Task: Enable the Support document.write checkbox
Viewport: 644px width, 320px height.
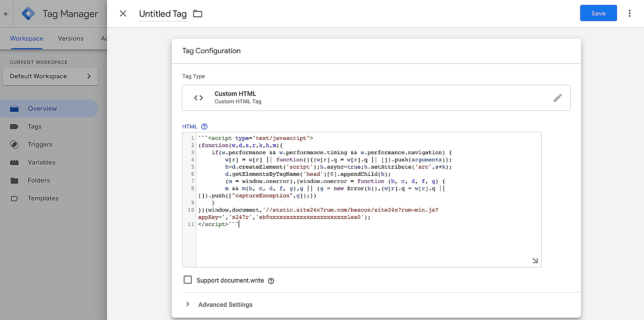Action: coord(187,279)
